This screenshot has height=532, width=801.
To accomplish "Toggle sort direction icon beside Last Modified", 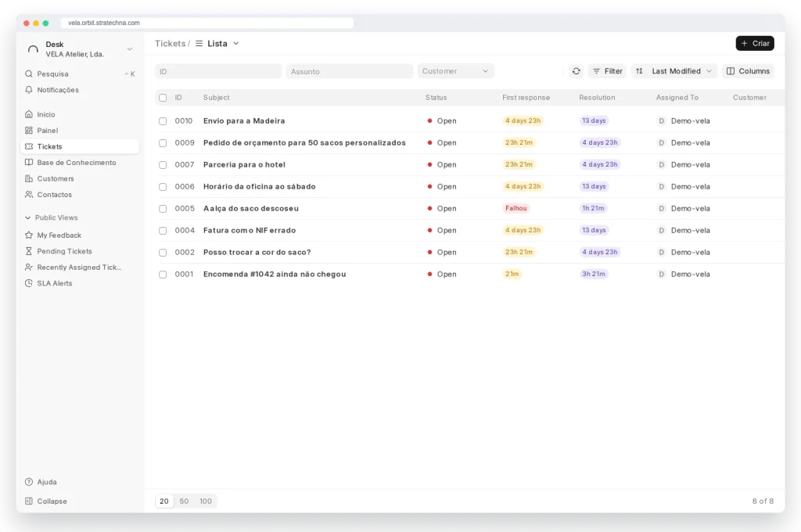I will tap(639, 71).
